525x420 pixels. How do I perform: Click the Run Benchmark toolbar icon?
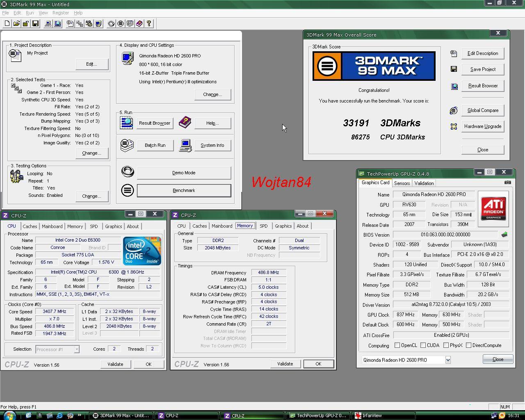coord(121,23)
